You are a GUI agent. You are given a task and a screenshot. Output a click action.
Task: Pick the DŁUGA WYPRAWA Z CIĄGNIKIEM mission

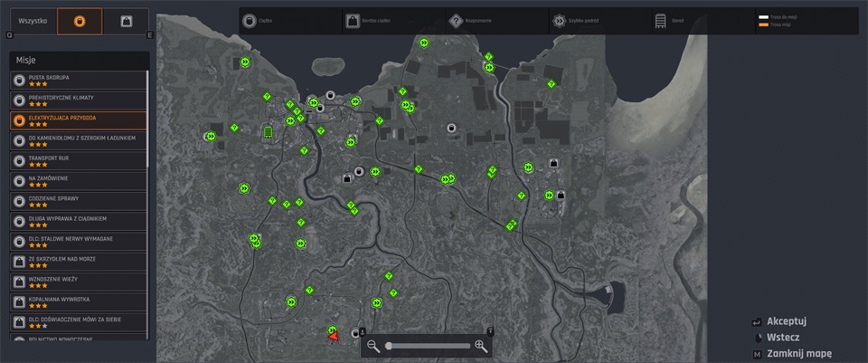79,222
